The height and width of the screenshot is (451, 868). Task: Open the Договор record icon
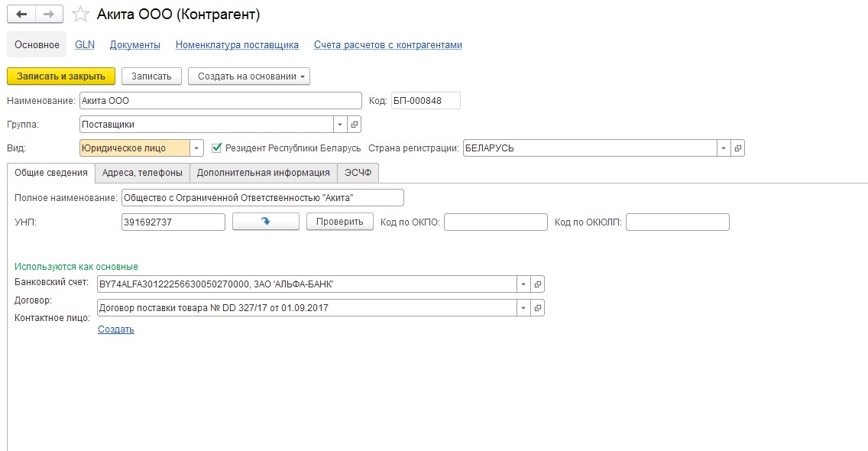tap(537, 308)
